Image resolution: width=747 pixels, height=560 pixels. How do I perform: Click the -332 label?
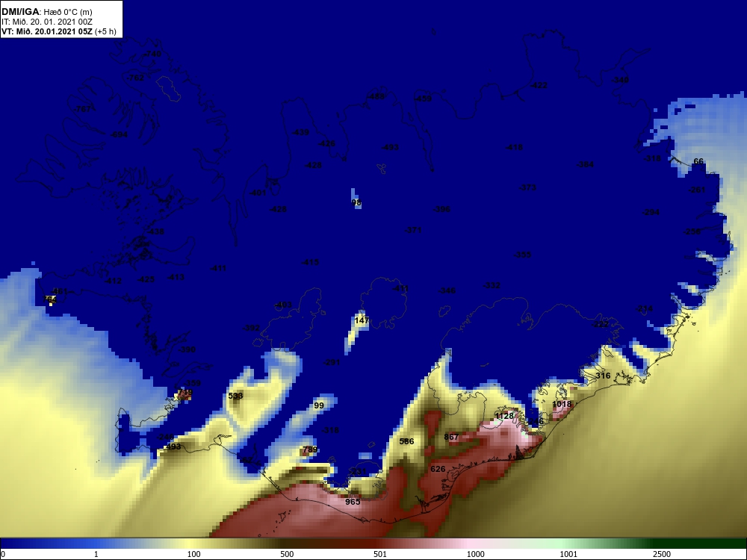(492, 284)
